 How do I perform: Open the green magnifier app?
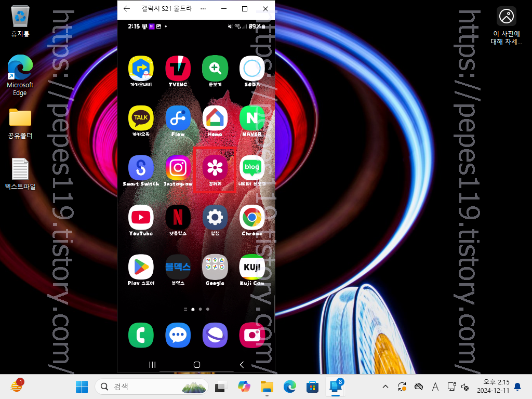coord(215,69)
